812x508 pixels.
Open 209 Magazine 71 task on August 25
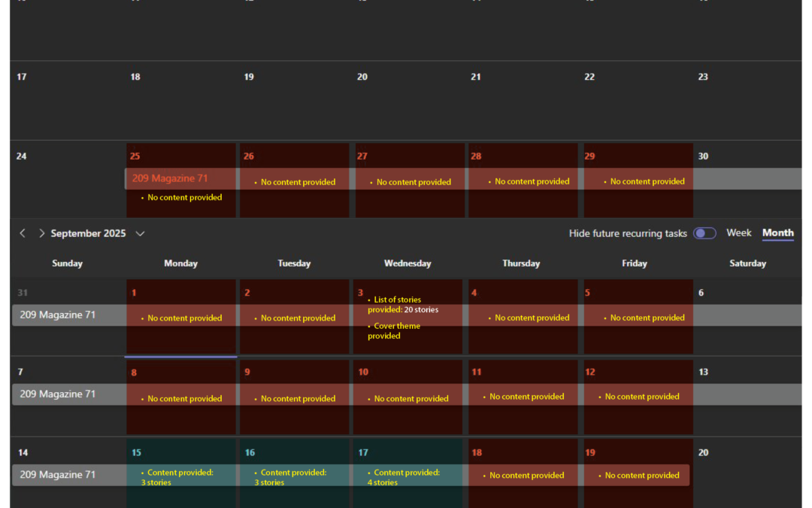170,178
